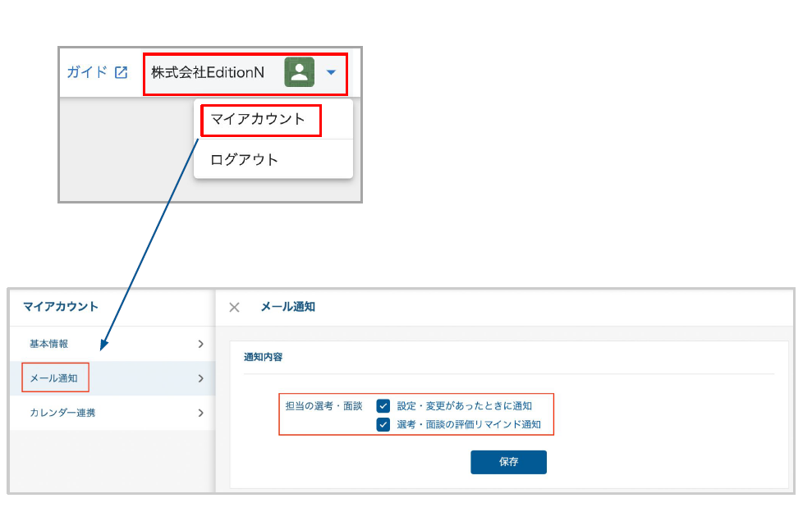Uncheck 設定・変更があったときに通知 checkbox

383,405
